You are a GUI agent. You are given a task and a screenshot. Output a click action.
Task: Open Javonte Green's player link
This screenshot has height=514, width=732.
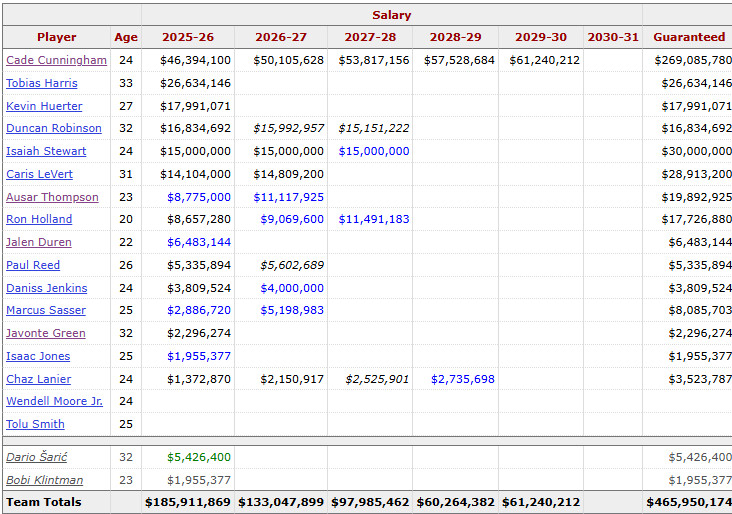click(46, 333)
